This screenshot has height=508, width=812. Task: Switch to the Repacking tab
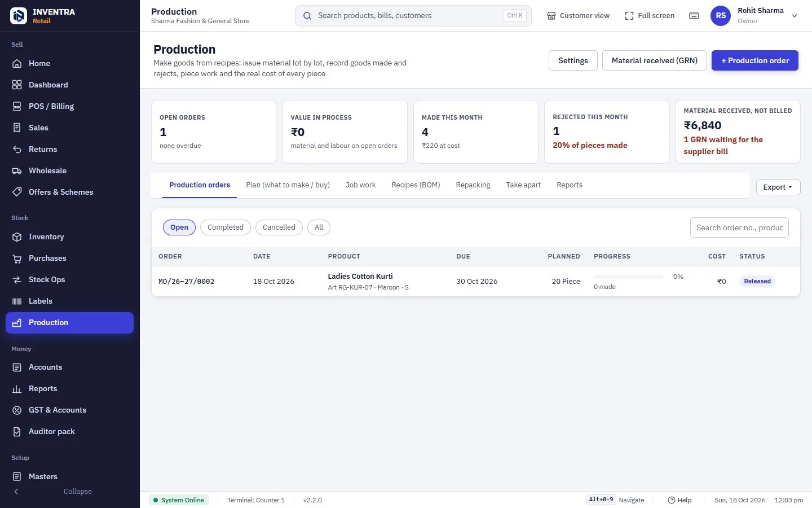pos(473,185)
